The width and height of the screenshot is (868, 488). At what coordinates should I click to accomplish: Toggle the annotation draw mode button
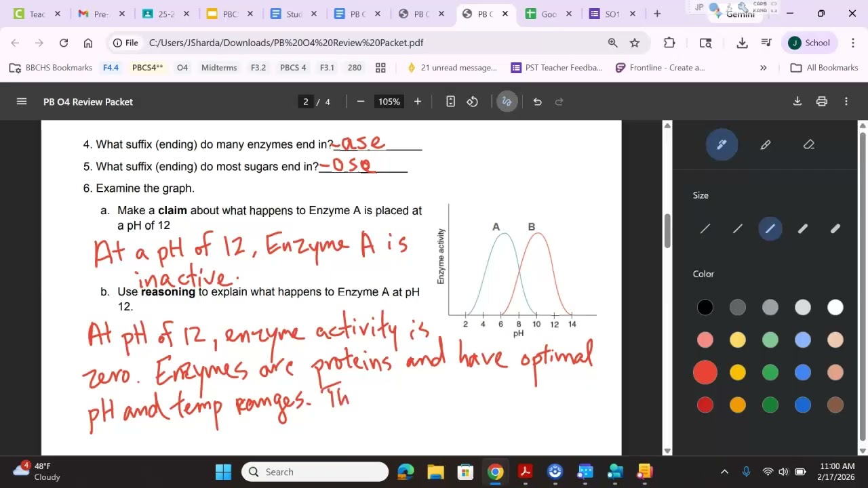507,102
